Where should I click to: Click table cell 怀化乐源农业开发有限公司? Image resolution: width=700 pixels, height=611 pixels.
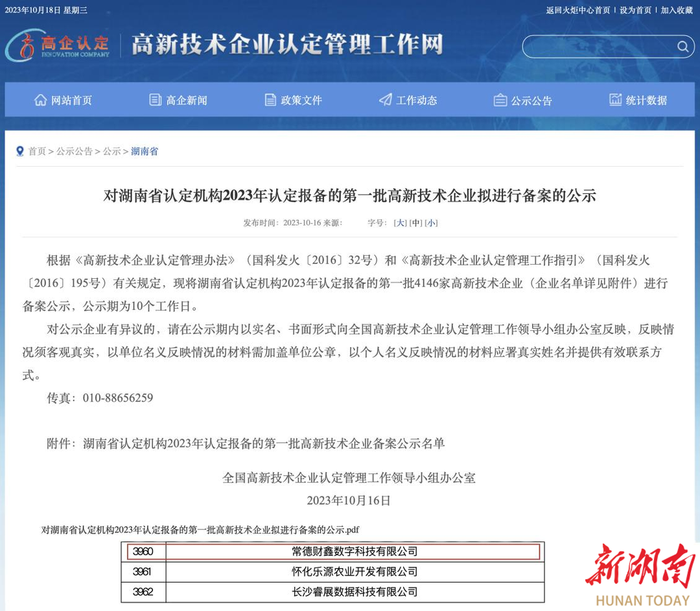click(x=355, y=571)
